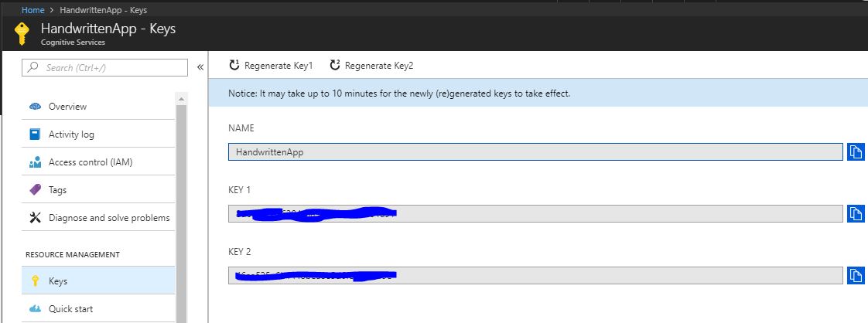Viewport: 868px width, 323px height.
Task: Click the magnifier icon in search box
Action: tap(33, 67)
